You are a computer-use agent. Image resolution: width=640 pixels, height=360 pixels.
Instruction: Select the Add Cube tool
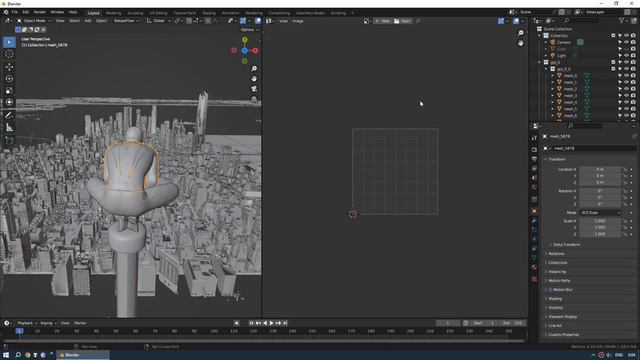(x=9, y=141)
